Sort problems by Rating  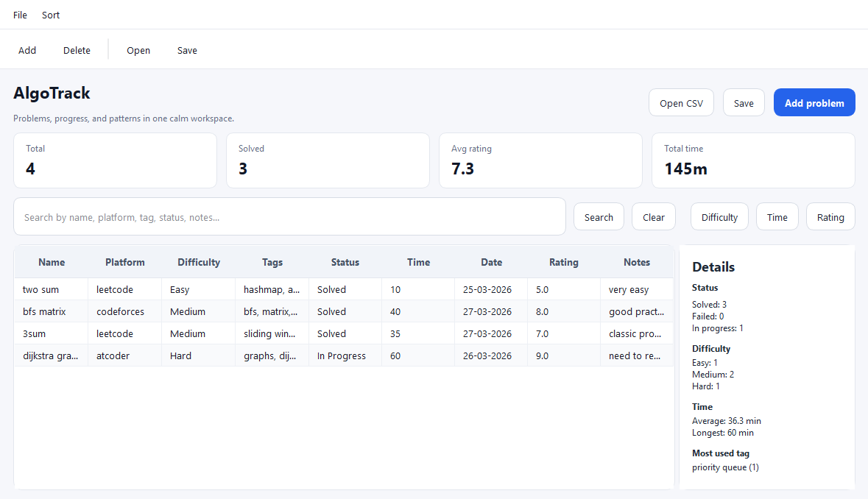pyautogui.click(x=830, y=216)
